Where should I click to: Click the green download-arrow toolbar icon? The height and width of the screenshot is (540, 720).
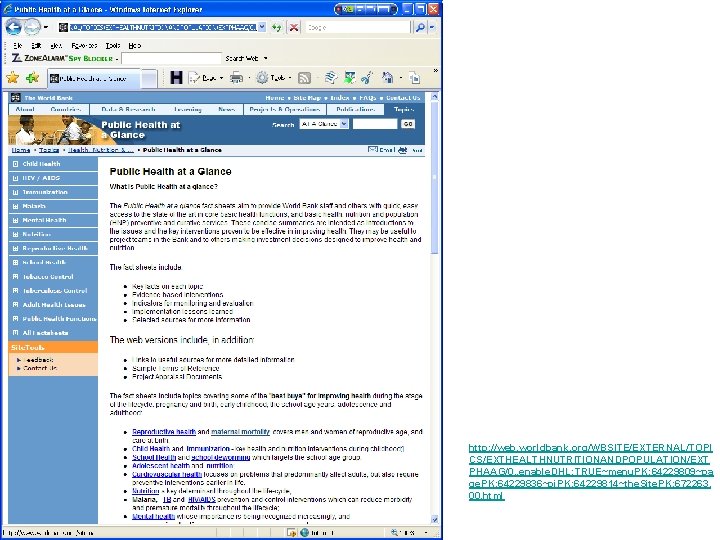coord(349,78)
